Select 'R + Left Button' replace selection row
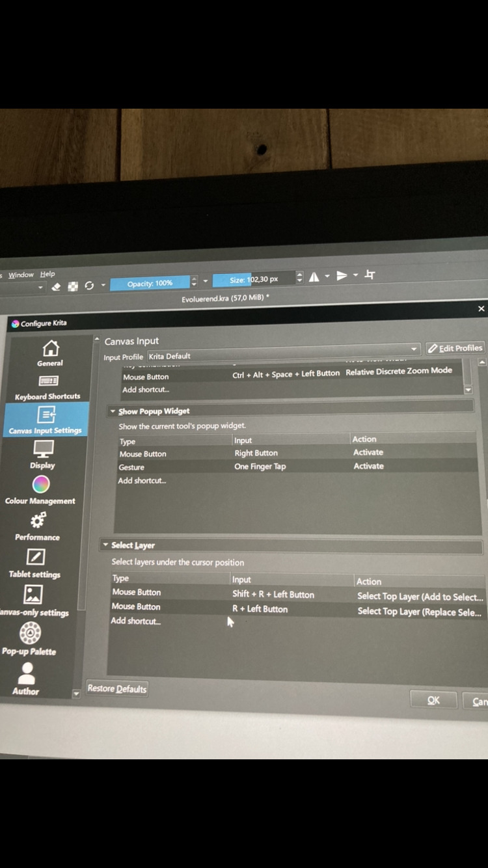This screenshot has height=868, width=488. point(297,608)
